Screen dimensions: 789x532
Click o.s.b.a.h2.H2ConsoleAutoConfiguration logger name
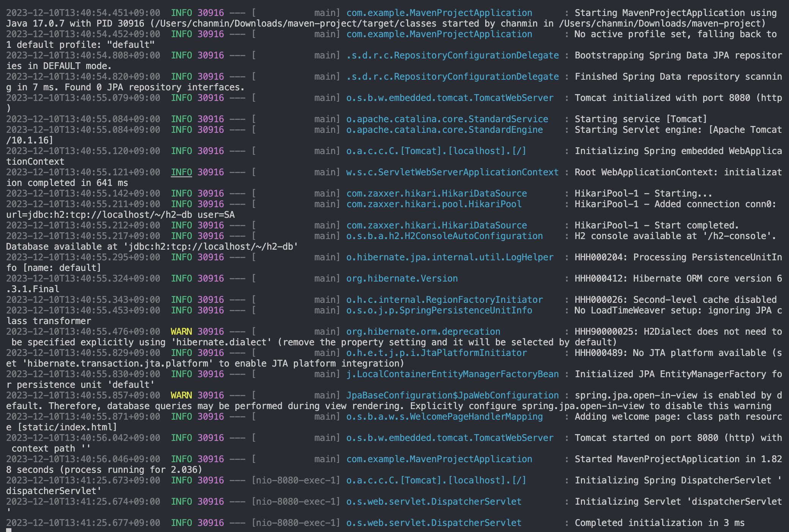pyautogui.click(x=444, y=236)
